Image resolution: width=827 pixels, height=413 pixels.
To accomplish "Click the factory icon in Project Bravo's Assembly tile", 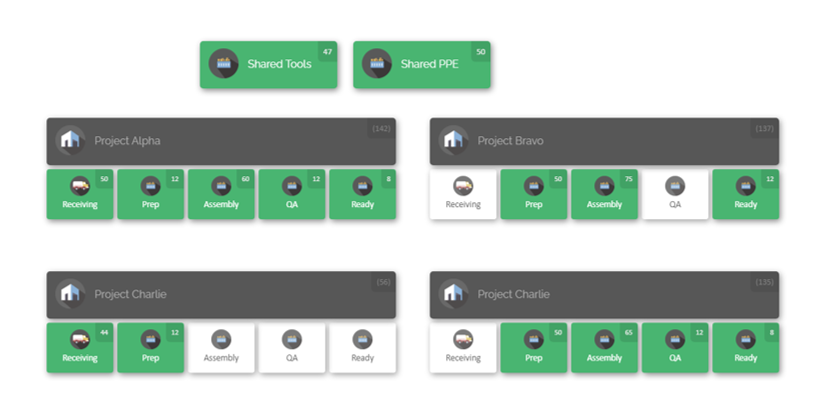I will [604, 186].
